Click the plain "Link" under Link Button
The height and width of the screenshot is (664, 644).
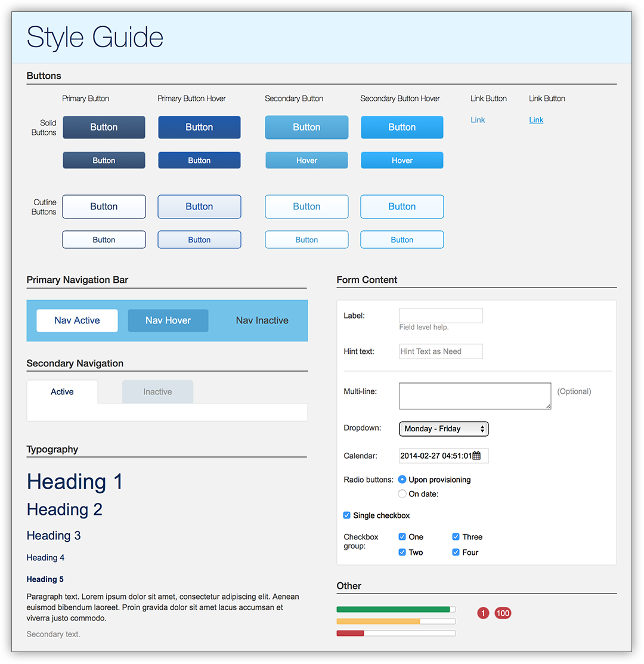click(x=477, y=119)
